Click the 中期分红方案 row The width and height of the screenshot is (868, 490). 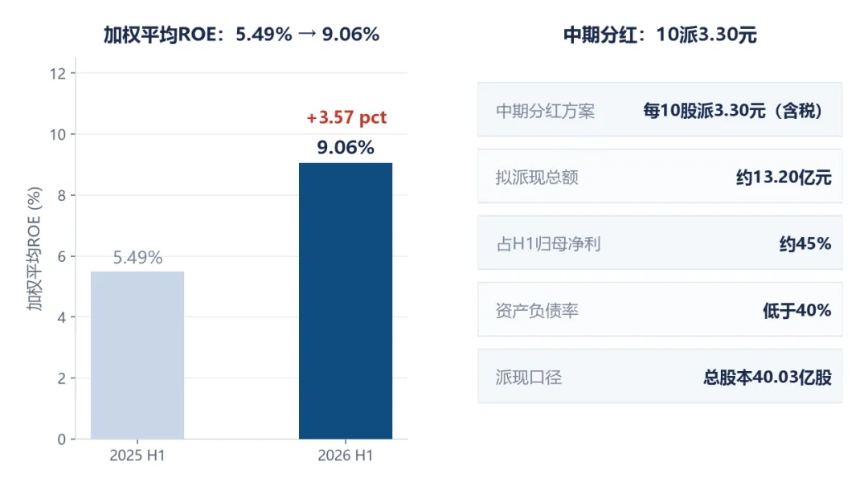660,109
